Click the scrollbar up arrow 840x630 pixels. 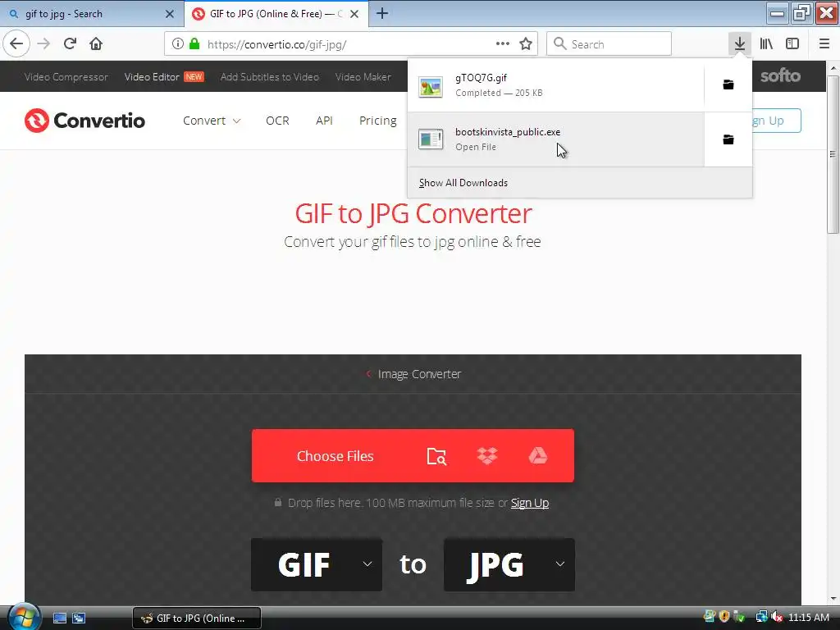pyautogui.click(x=833, y=68)
